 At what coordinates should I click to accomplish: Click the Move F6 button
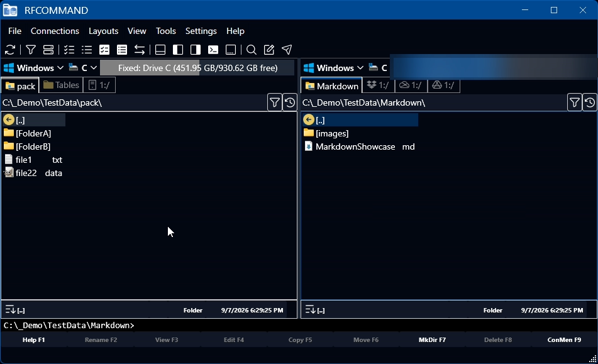click(366, 339)
